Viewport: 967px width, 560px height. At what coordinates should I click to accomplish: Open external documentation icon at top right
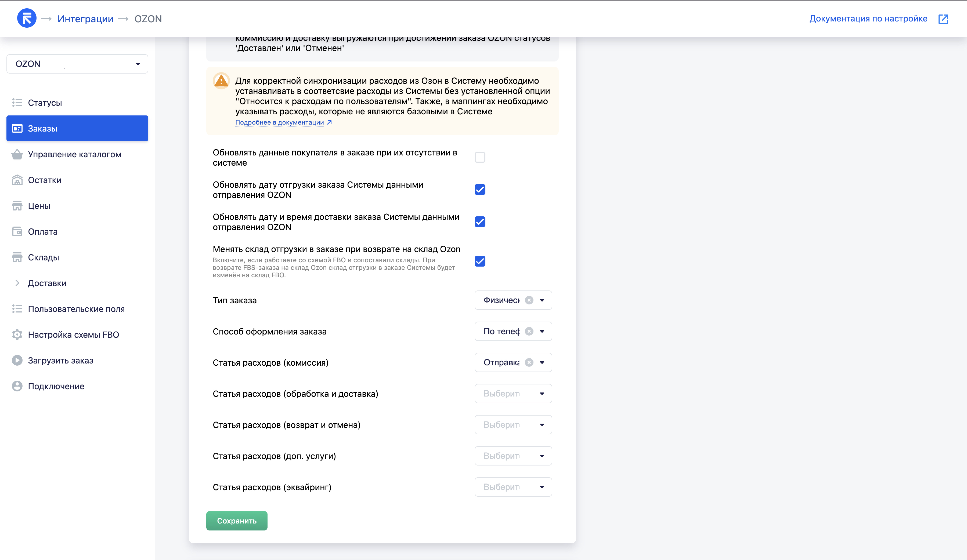943,19
